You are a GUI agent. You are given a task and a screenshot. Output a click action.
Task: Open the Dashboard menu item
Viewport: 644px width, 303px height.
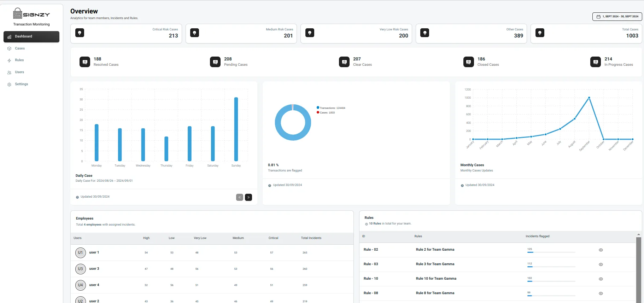(31, 37)
